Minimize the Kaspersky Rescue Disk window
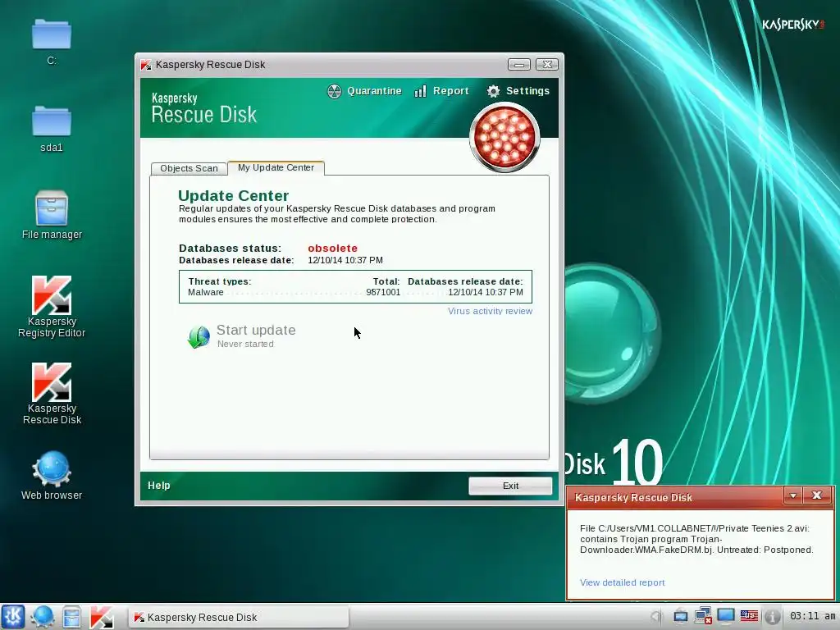The height and width of the screenshot is (630, 840). (519, 65)
